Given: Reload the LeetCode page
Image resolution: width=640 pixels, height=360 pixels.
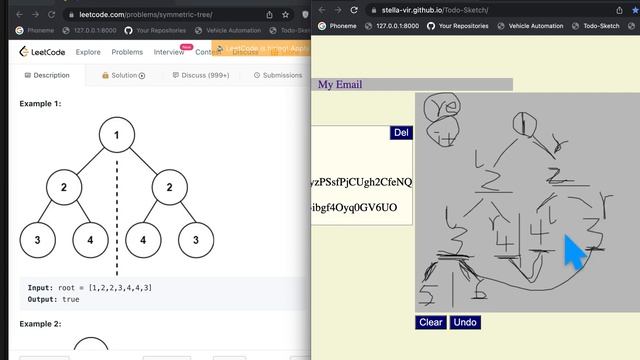Looking at the screenshot, I should [x=51, y=15].
